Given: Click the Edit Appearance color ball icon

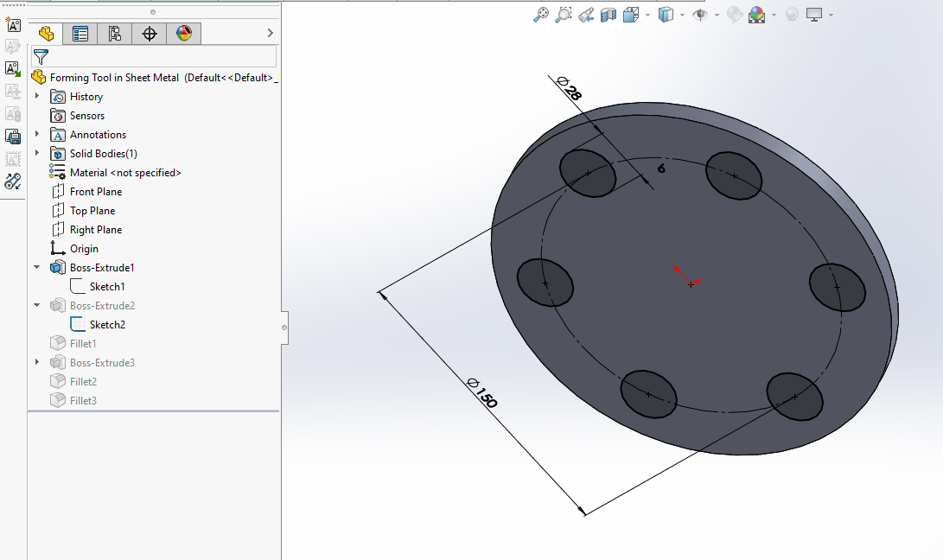Looking at the screenshot, I should pos(735,15).
